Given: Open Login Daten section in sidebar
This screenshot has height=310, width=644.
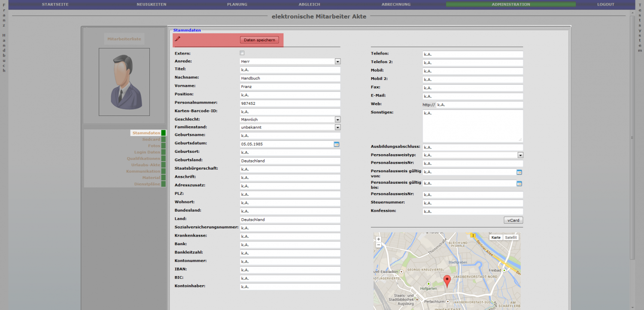Looking at the screenshot, I should pos(147,152).
